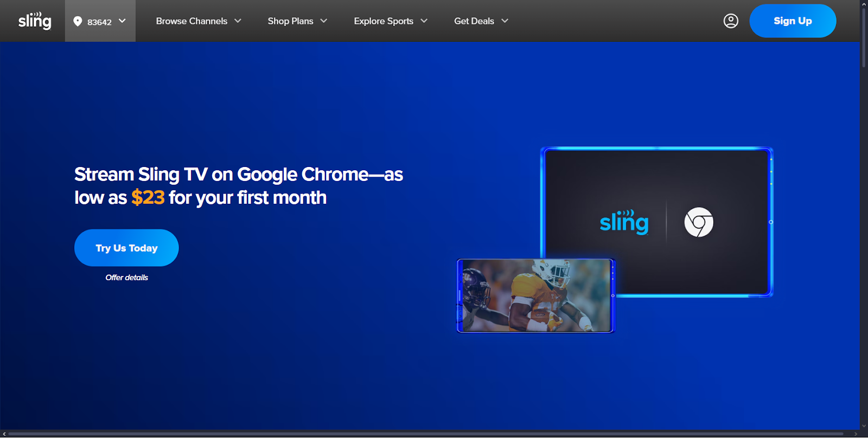Click the zip code 83642 text
The height and width of the screenshot is (438, 868).
99,22
